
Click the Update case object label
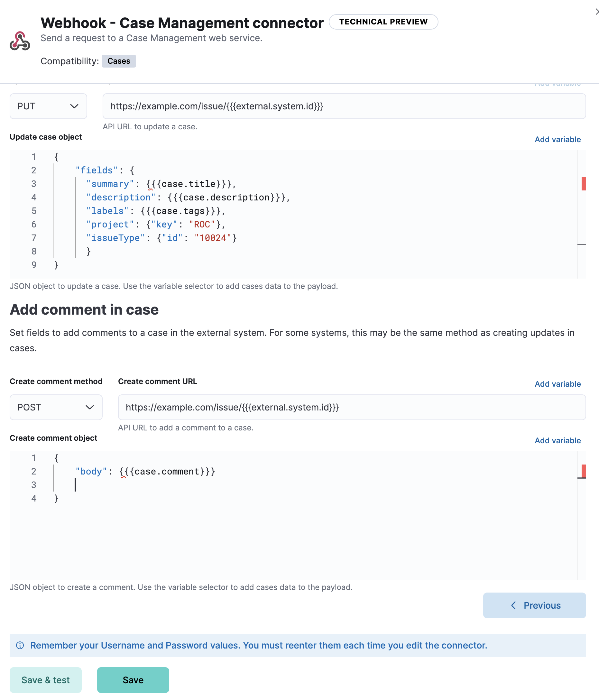pyautogui.click(x=46, y=137)
